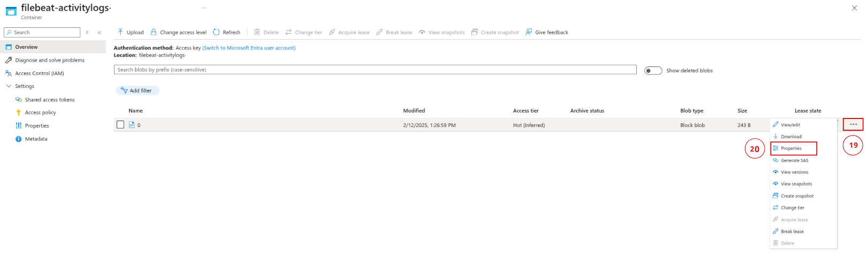Viewport: 868px width, 253px height.
Task: Toggle Show deleted blobs
Action: (x=653, y=70)
